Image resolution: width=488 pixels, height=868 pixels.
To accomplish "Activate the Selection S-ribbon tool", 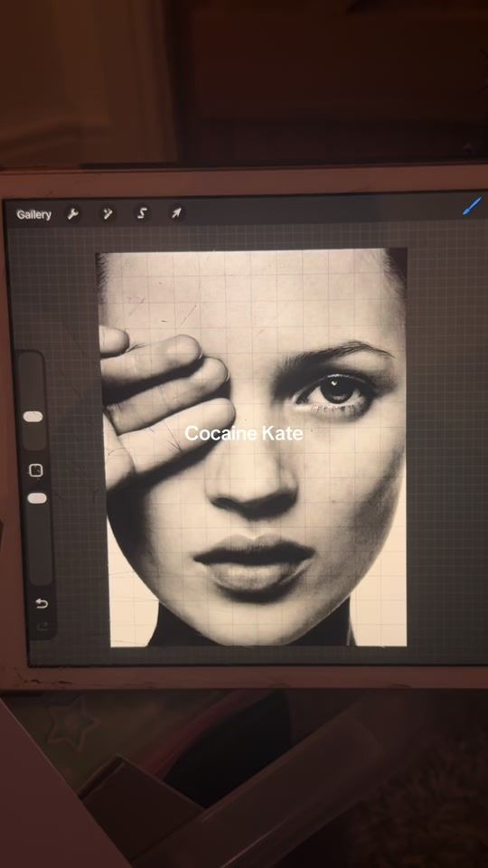I will (x=142, y=213).
